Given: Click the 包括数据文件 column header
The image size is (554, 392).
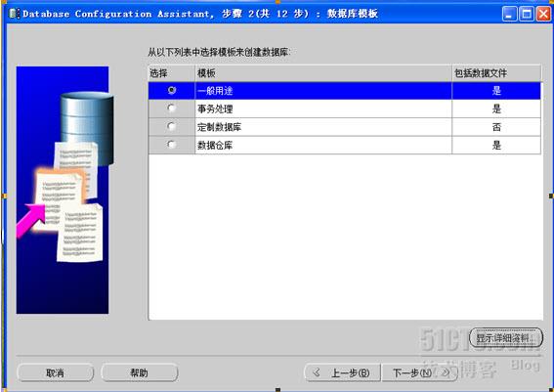Looking at the screenshot, I should tap(496, 73).
